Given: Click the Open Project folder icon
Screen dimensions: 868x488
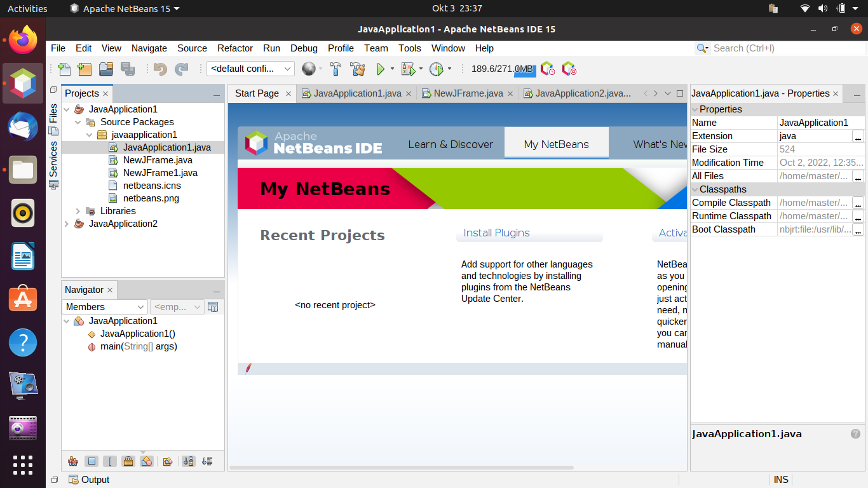Looking at the screenshot, I should [x=106, y=69].
